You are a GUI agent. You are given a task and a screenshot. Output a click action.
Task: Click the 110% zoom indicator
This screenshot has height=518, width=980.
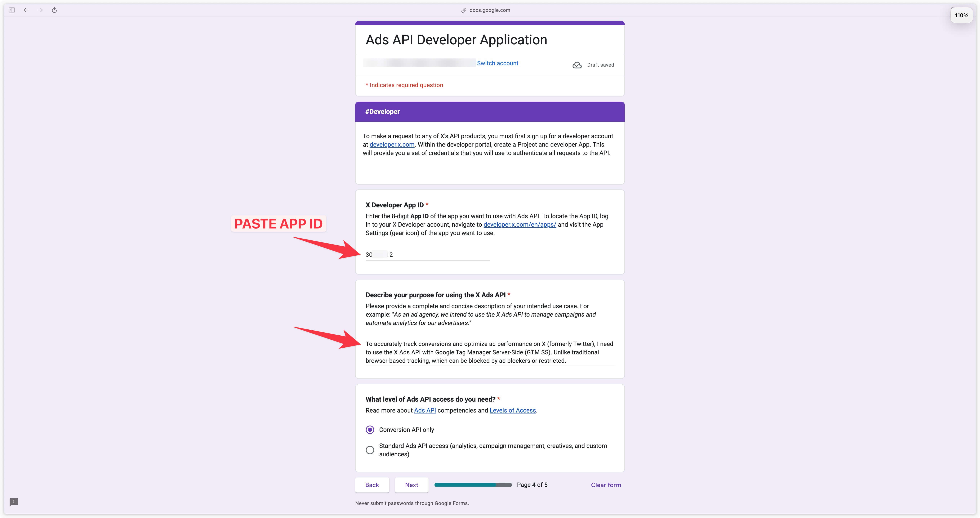961,15
